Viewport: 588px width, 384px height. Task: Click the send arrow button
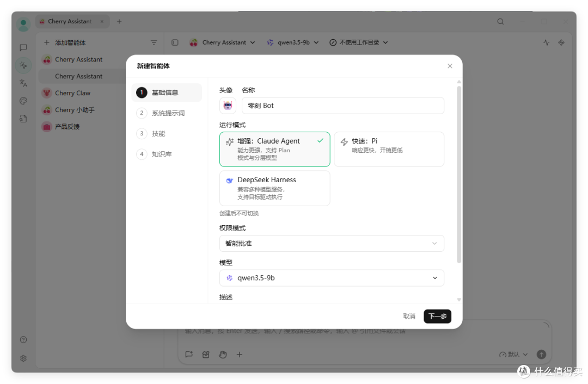tap(541, 354)
